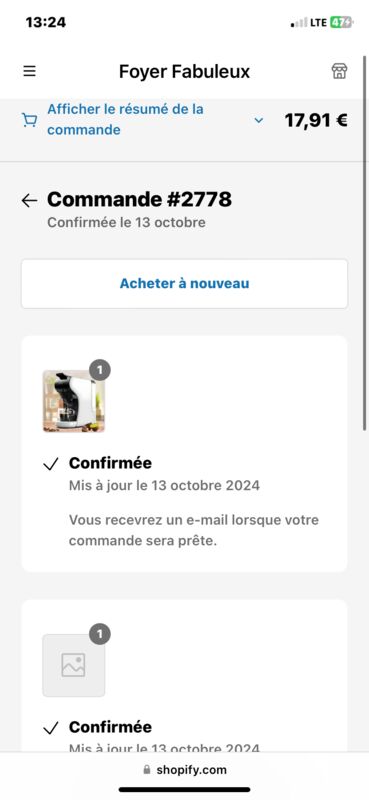This screenshot has height=800, width=369.
Task: Open the hamburger menu icon
Action: 30,71
